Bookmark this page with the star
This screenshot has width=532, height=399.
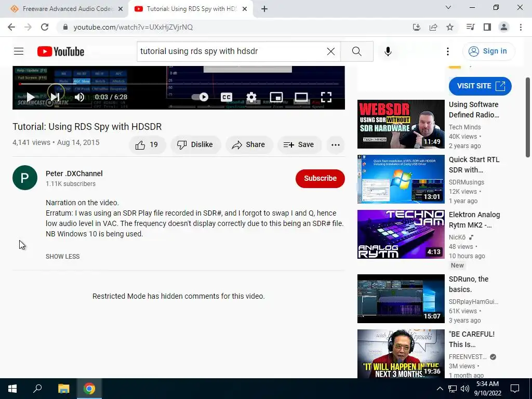pos(450,27)
